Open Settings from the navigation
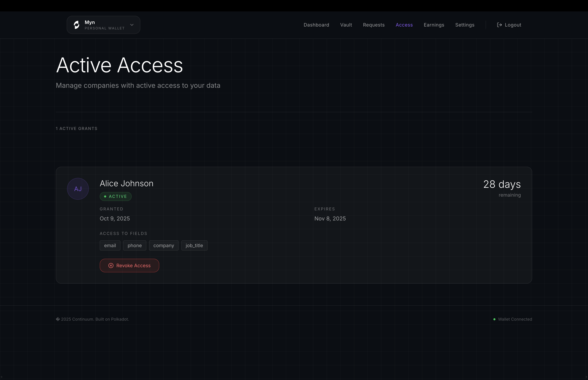Image resolution: width=588 pixels, height=380 pixels. 465,25
